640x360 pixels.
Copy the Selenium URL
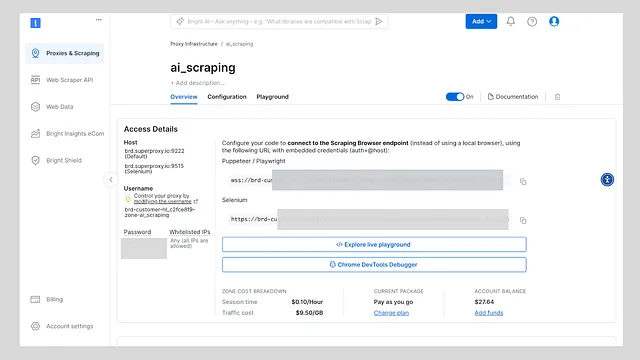pyautogui.click(x=523, y=220)
